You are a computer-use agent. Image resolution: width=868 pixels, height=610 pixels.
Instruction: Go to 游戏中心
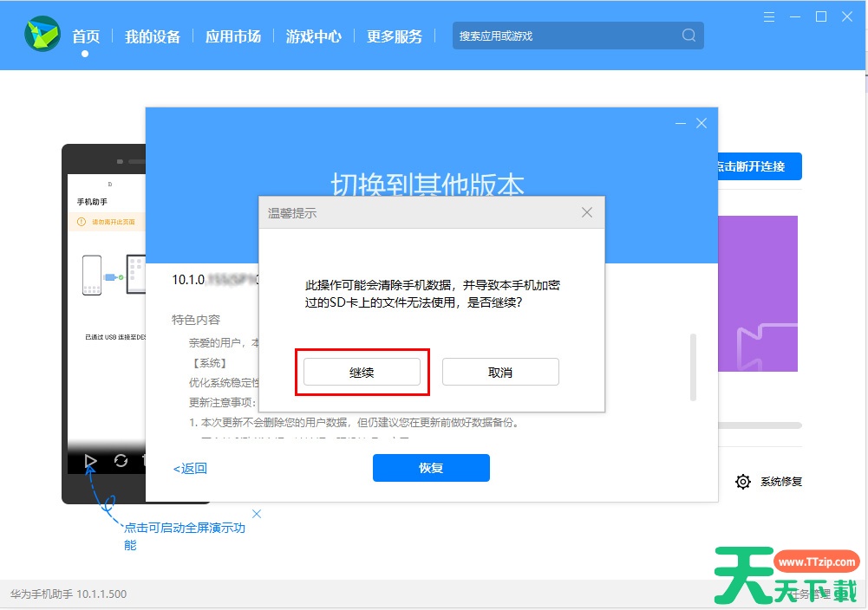pos(313,36)
